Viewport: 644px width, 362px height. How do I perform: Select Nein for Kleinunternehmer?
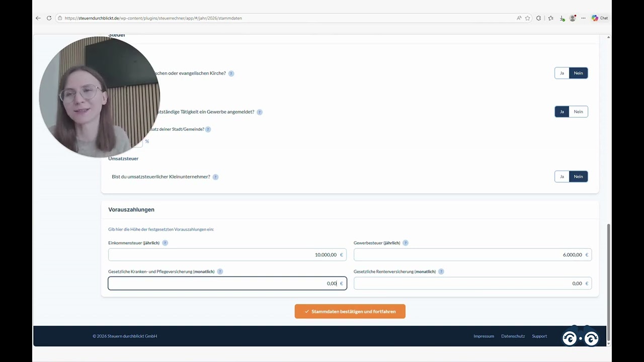[x=579, y=176]
